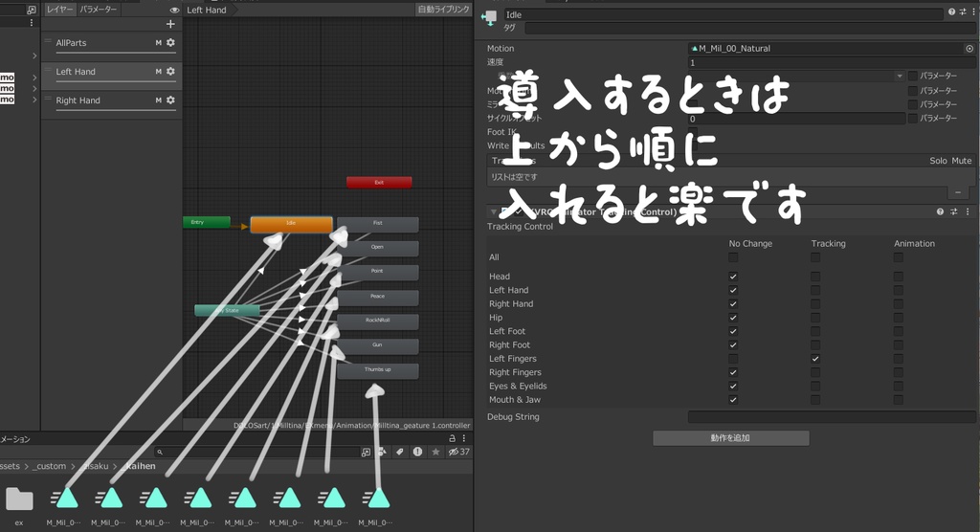Switch to レイヤー tab
Image resolution: width=980 pixels, height=532 pixels.
coord(60,10)
